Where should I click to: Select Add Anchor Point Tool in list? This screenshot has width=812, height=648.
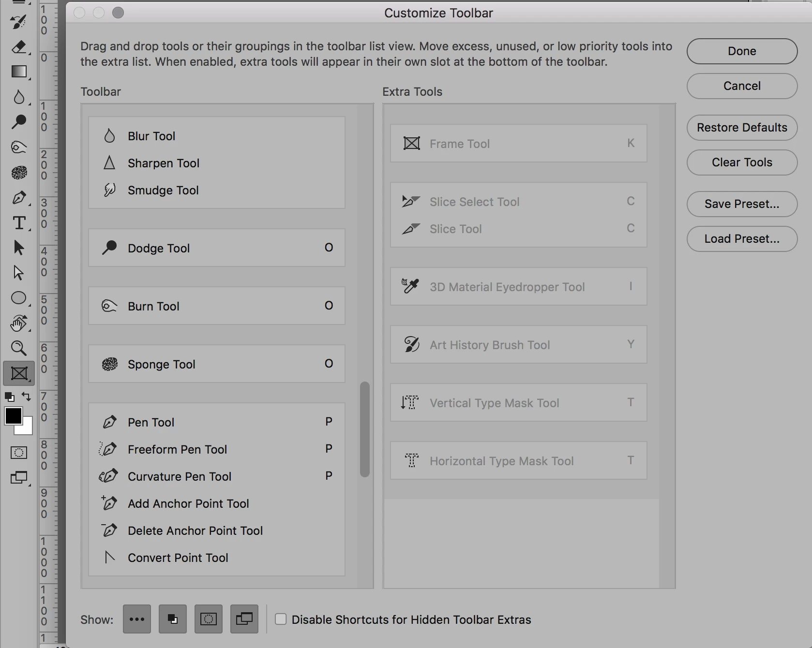217,504
